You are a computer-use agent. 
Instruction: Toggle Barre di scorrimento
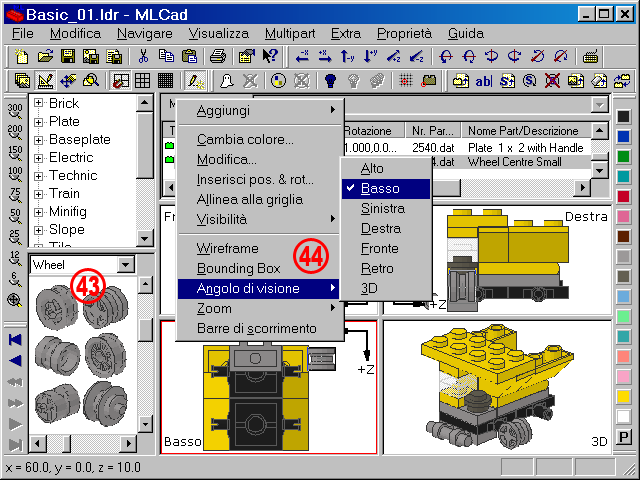pos(260,328)
